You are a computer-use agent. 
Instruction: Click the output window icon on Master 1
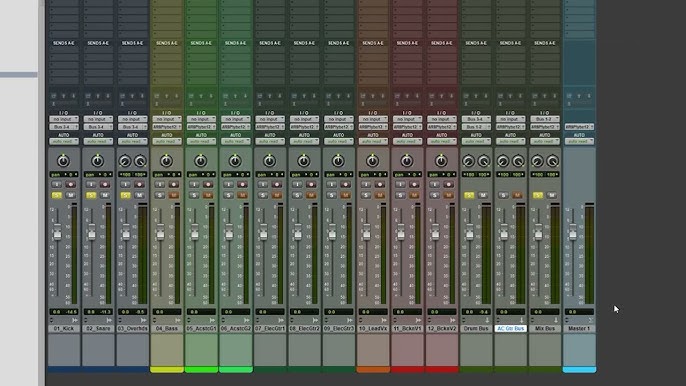(x=591, y=320)
